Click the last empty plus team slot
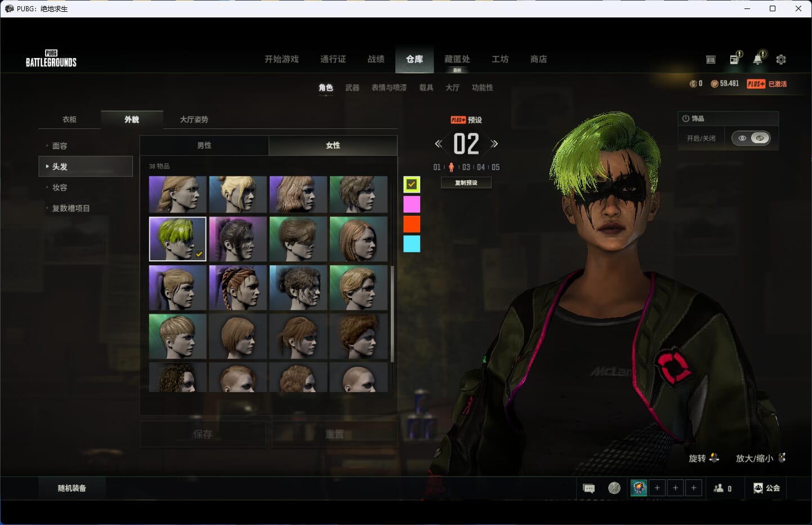This screenshot has width=812, height=525. (694, 488)
